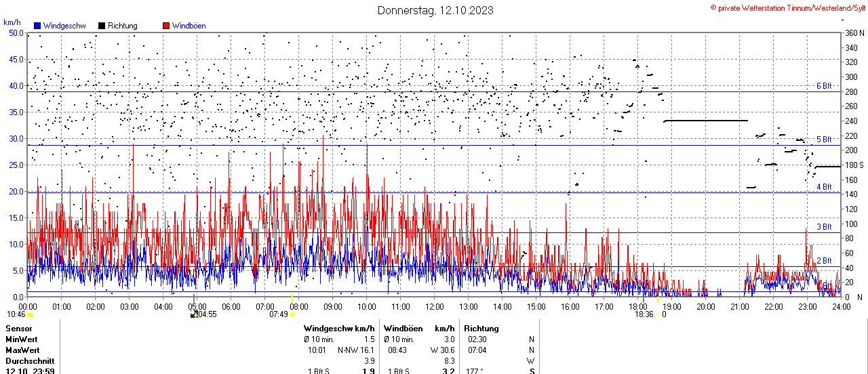The width and height of the screenshot is (868, 374).
Task: Click the 12:00 time axis label
Action: [x=435, y=306]
